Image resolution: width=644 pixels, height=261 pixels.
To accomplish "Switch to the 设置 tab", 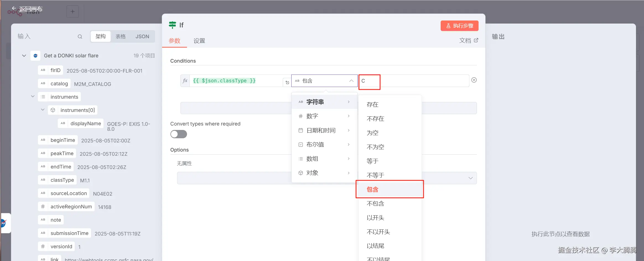I will (x=199, y=41).
